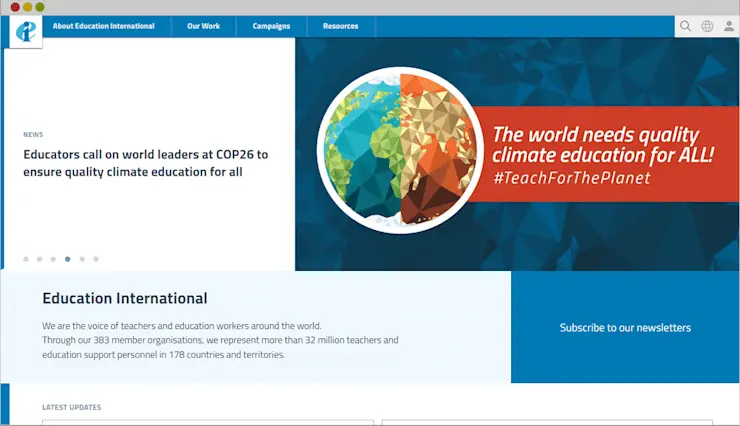The height and width of the screenshot is (426, 740).
Task: Open the language globe icon
Action: point(707,26)
